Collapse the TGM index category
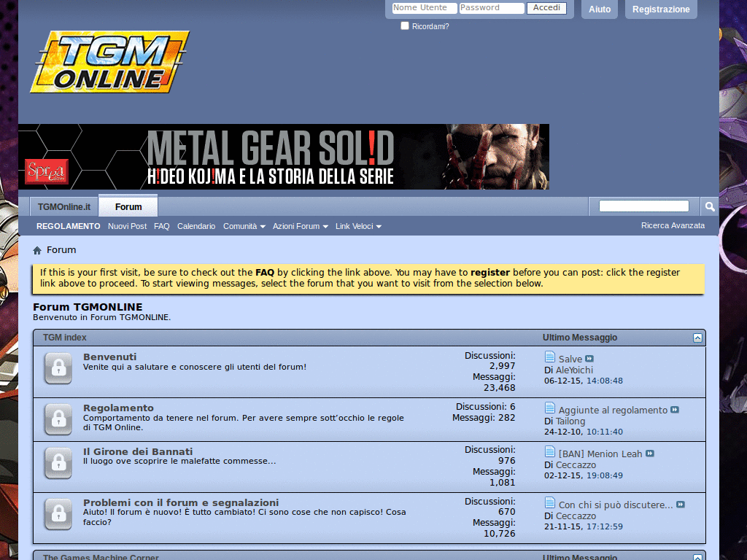 [697, 338]
